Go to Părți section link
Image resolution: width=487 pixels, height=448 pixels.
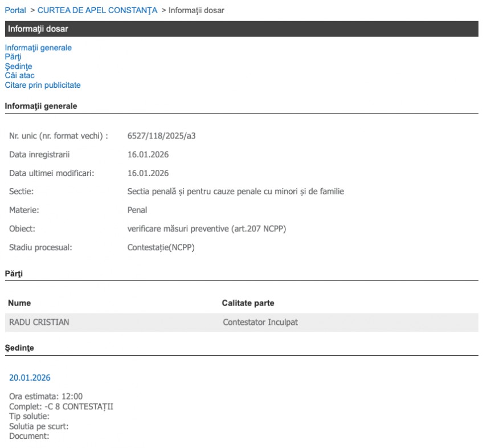pos(13,57)
